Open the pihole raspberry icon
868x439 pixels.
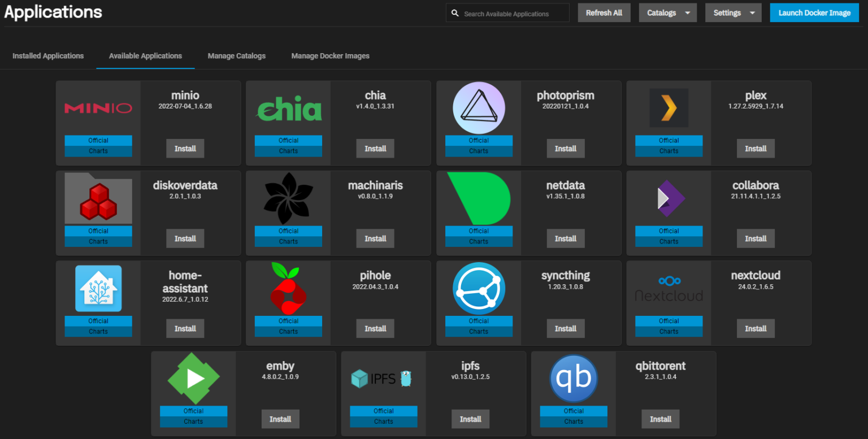288,288
